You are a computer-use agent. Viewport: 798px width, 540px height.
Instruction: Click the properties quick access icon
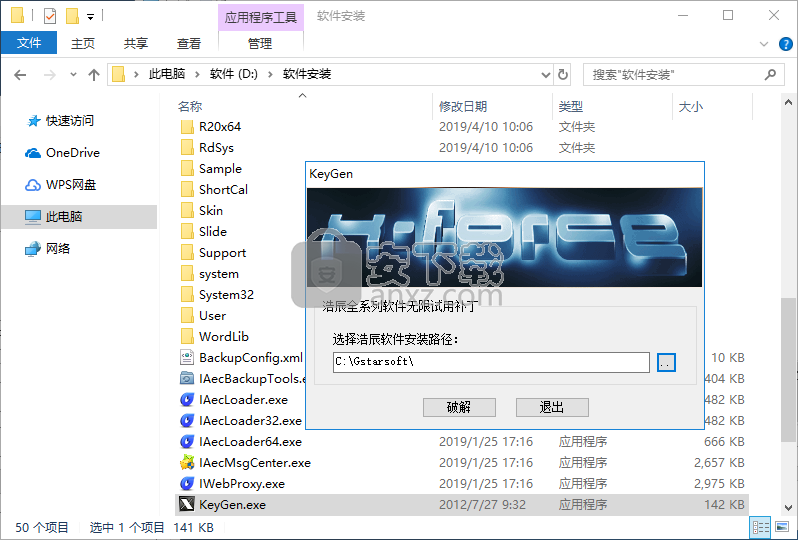pyautogui.click(x=50, y=16)
